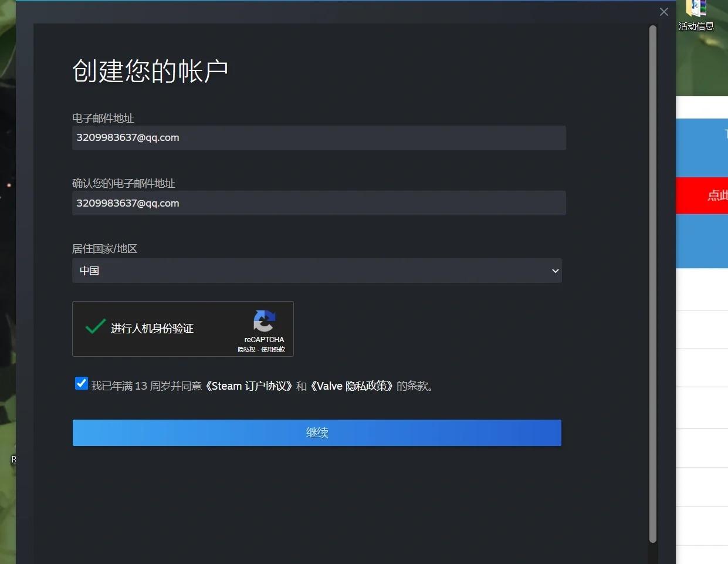Open the Steam 订户协议 link
The image size is (728, 564).
click(x=249, y=386)
